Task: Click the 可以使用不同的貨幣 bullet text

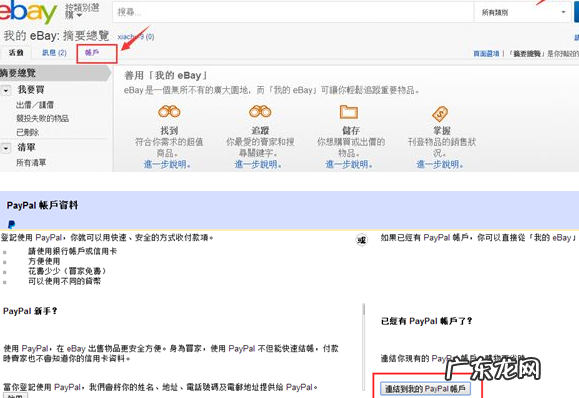Action: 64,281
